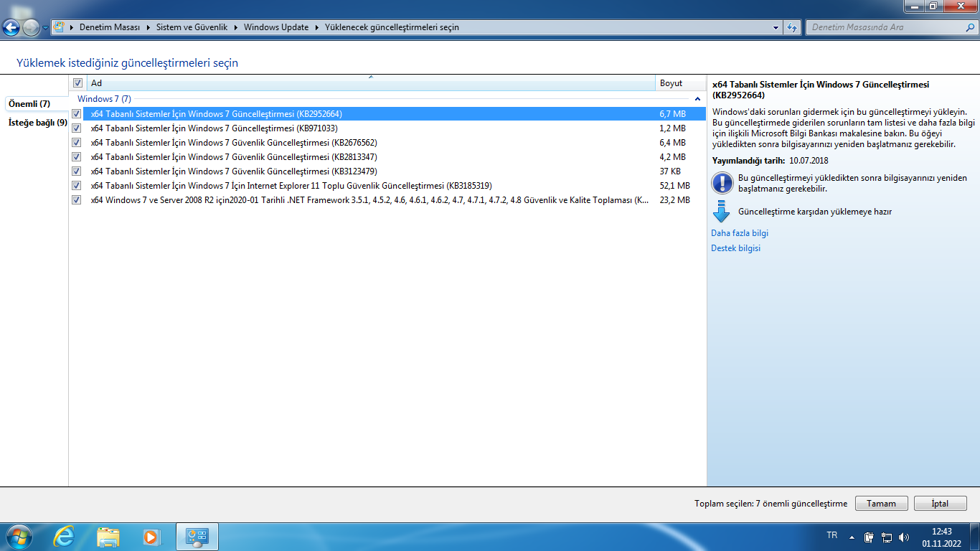Viewport: 980px width, 551px height.
Task: Maximize or restore the window
Action: 933,6
